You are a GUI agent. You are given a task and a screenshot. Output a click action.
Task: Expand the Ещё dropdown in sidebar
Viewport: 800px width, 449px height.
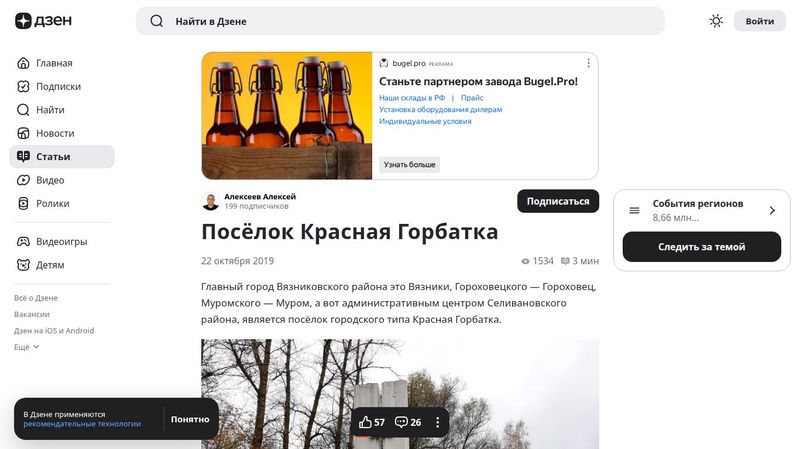click(x=26, y=347)
